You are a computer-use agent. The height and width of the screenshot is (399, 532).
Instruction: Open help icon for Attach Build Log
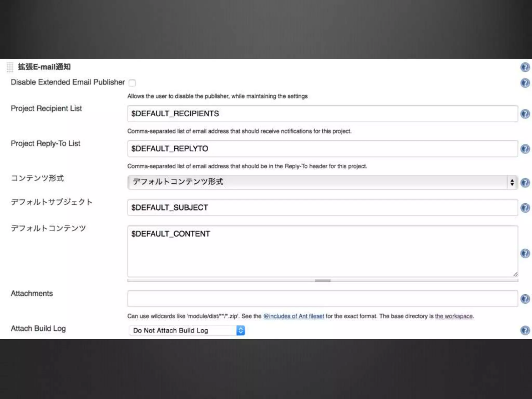(x=525, y=330)
